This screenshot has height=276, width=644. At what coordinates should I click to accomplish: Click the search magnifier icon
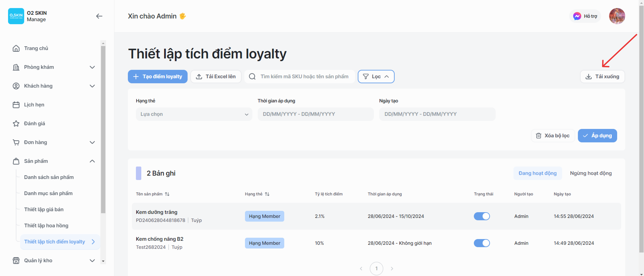click(252, 77)
